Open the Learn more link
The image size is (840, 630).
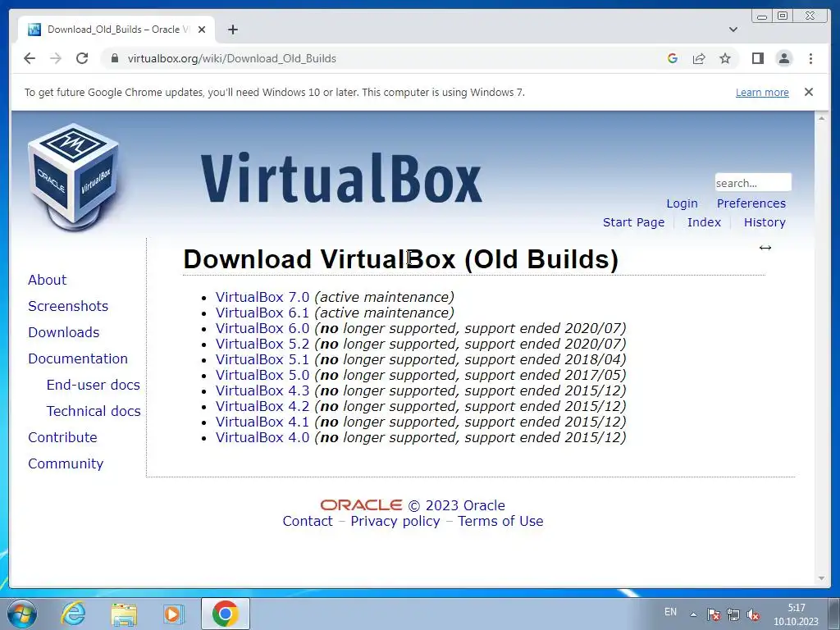762,92
